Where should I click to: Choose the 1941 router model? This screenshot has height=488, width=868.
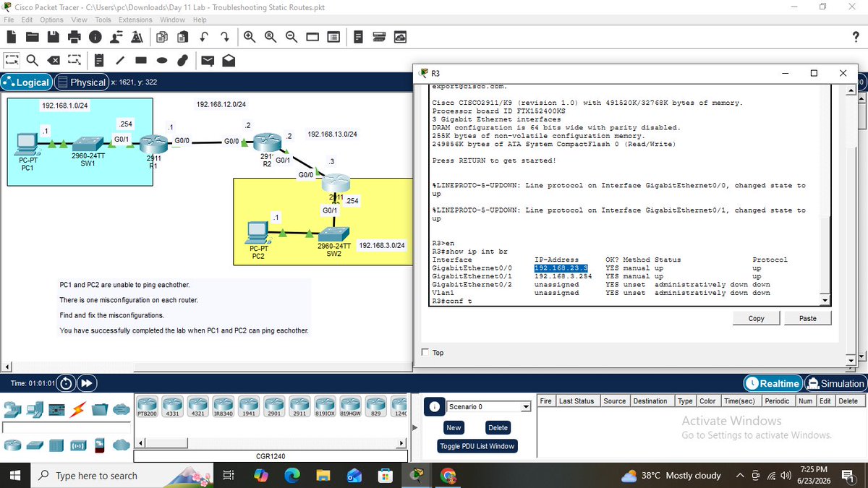[x=247, y=406]
